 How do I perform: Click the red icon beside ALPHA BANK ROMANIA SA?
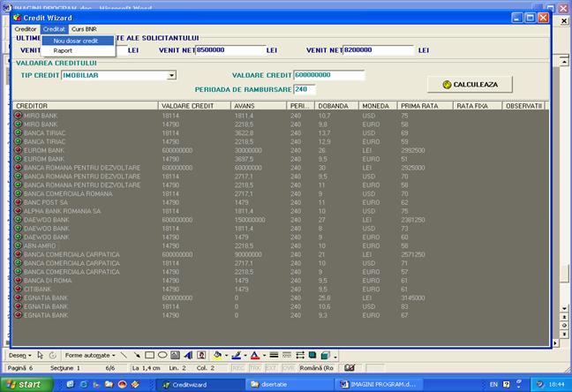(x=18, y=211)
